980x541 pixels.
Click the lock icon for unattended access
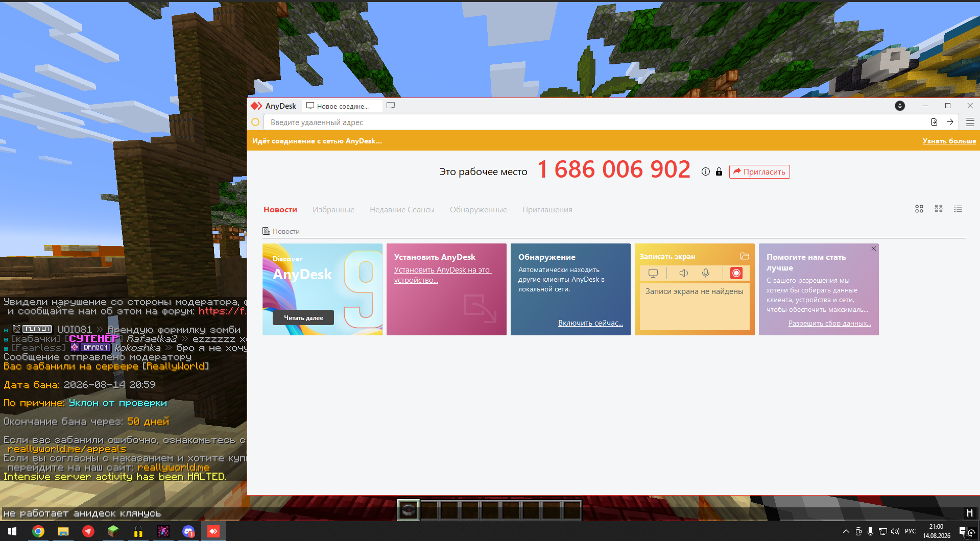(x=719, y=171)
